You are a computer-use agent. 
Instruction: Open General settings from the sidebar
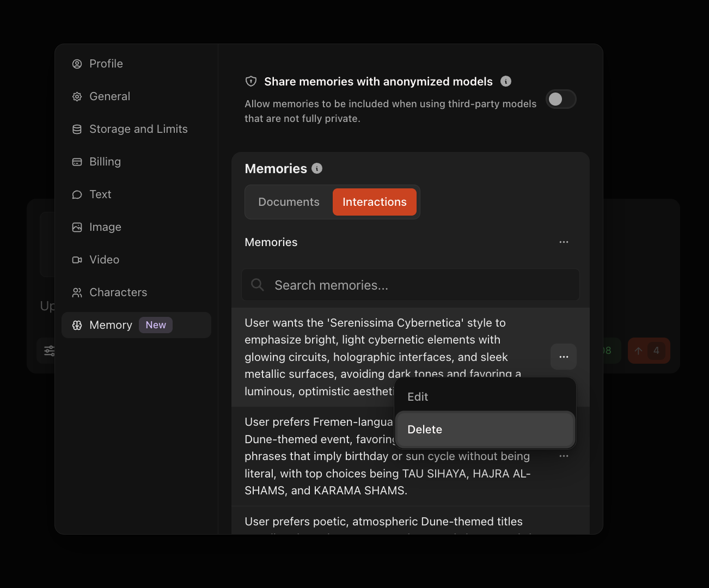109,96
